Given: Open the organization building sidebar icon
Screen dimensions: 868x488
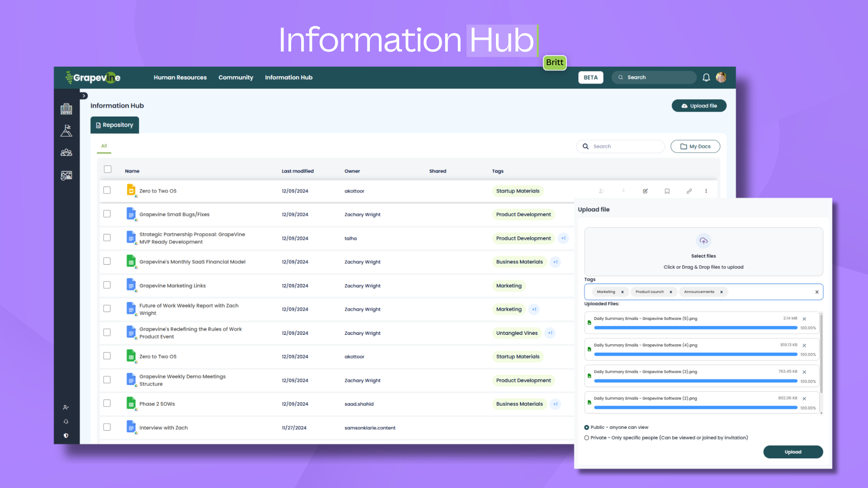Looking at the screenshot, I should click(x=66, y=109).
